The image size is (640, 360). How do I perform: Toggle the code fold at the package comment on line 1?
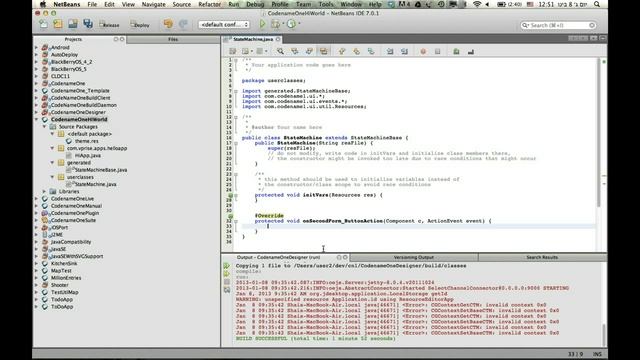(236, 60)
